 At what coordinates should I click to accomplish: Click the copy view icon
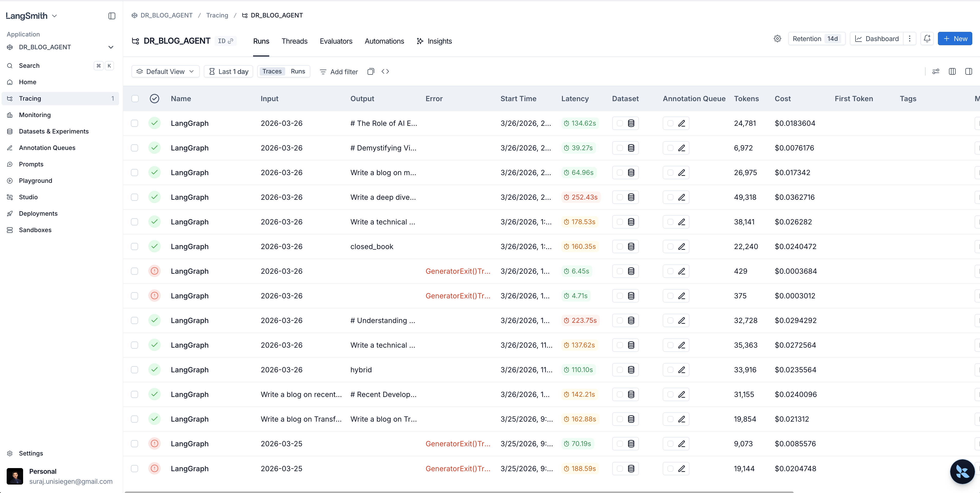click(x=371, y=72)
